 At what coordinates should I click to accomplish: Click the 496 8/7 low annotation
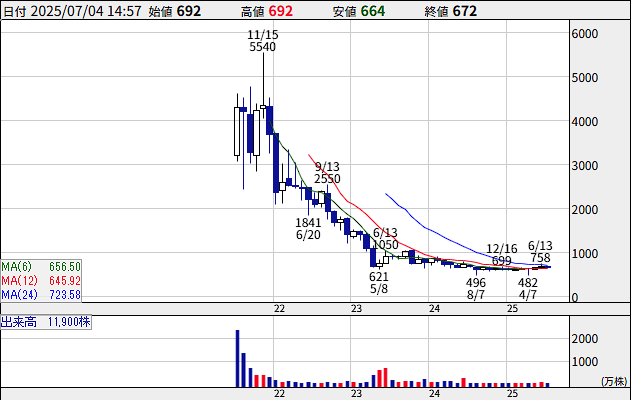point(476,289)
